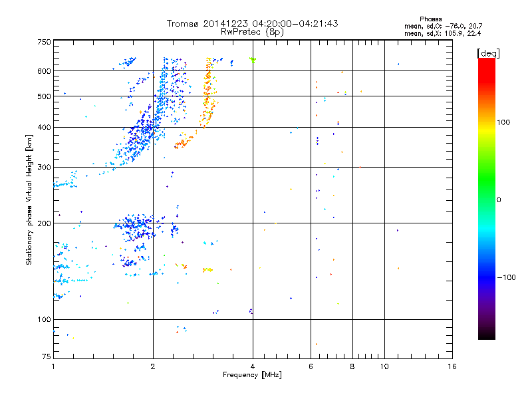The image size is (532, 399).
Task: Click the x-axis tick label '2'
Action: pyautogui.click(x=153, y=366)
